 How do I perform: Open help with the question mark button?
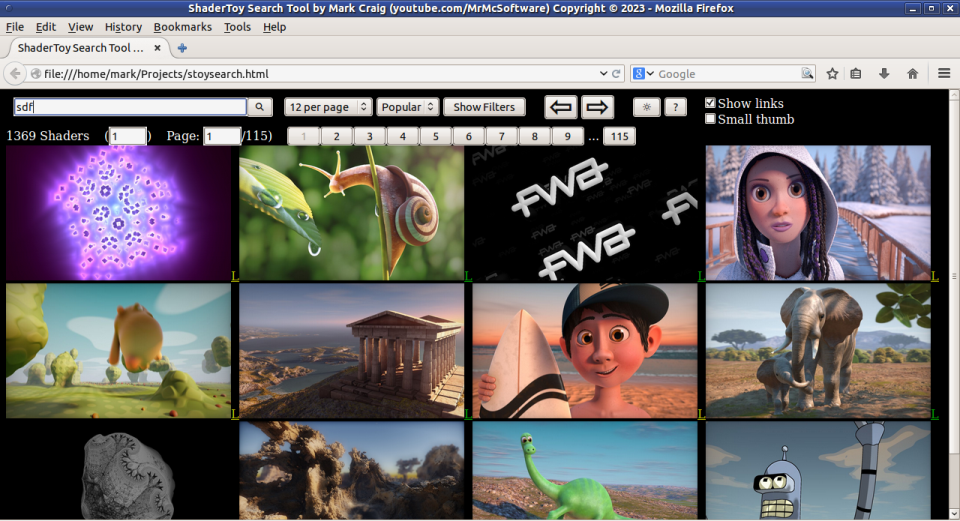tap(675, 107)
